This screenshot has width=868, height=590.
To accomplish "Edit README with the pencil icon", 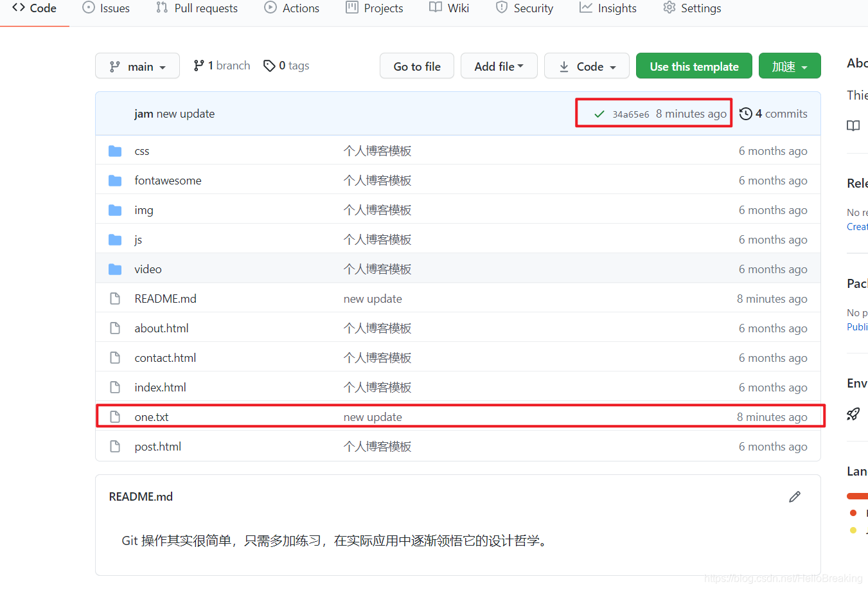I will click(x=795, y=497).
